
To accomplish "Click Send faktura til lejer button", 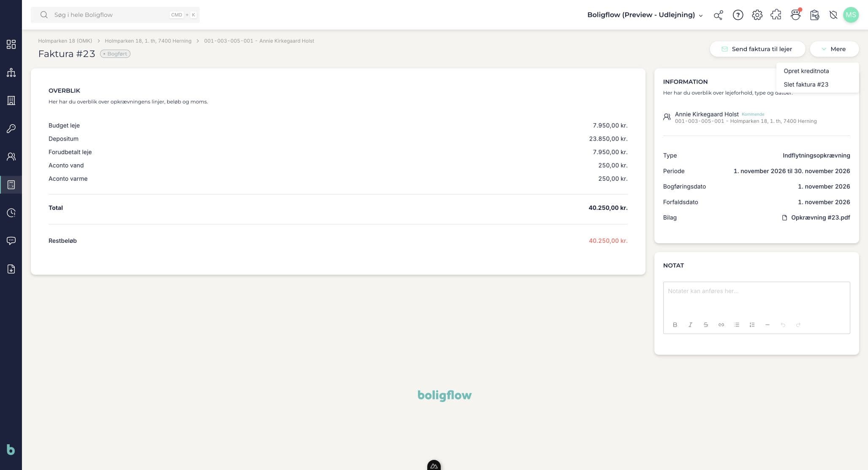I will (x=757, y=49).
